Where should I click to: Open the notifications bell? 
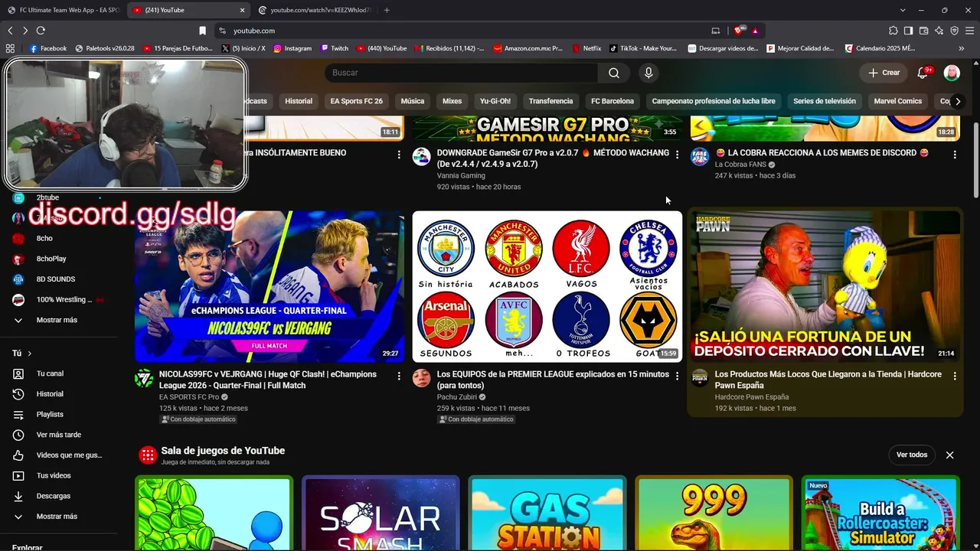point(923,73)
